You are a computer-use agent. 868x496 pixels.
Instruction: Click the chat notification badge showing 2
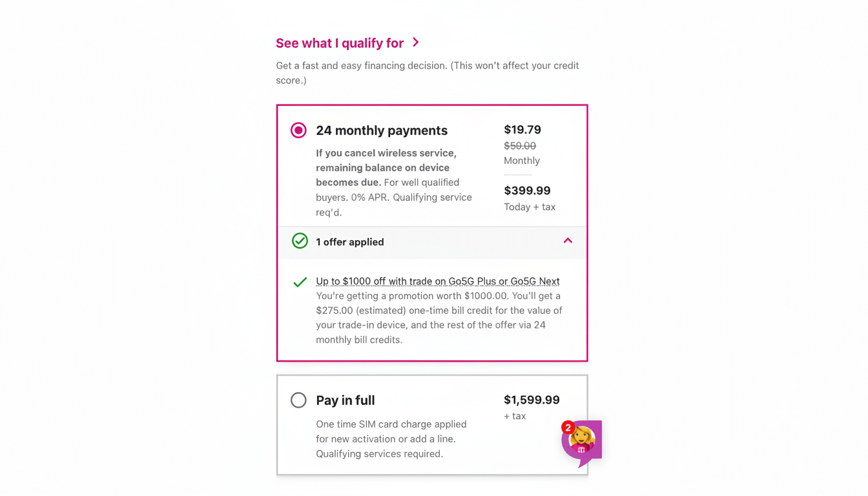click(568, 428)
